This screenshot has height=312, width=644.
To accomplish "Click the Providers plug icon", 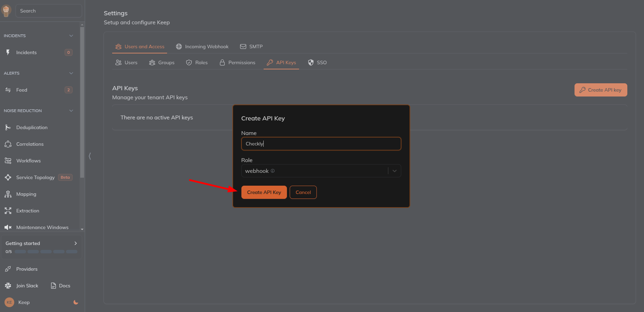I will click(x=8, y=269).
